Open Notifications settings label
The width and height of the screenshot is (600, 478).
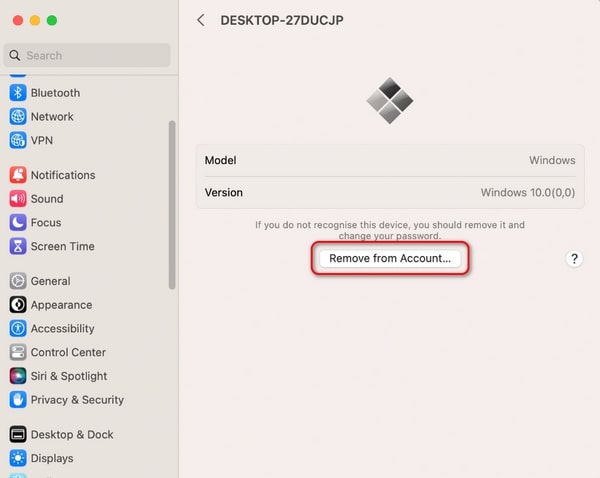point(63,175)
